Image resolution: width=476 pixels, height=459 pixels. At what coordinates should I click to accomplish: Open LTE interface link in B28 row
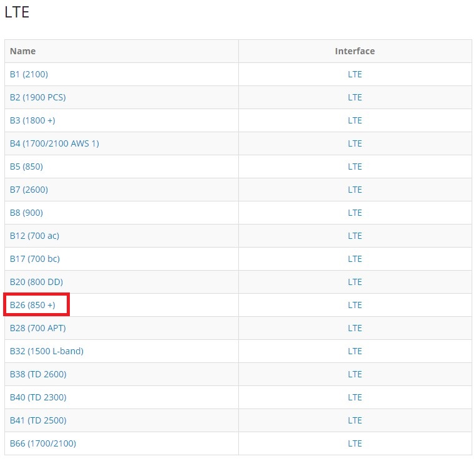coord(355,328)
